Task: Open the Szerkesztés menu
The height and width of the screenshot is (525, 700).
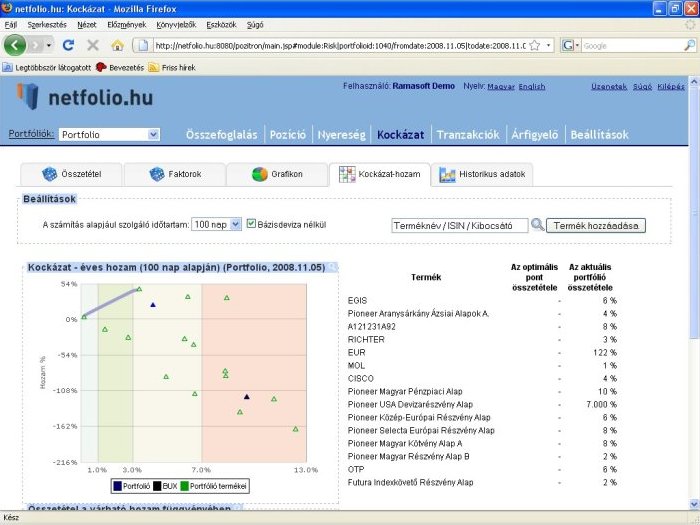Action: 47,25
